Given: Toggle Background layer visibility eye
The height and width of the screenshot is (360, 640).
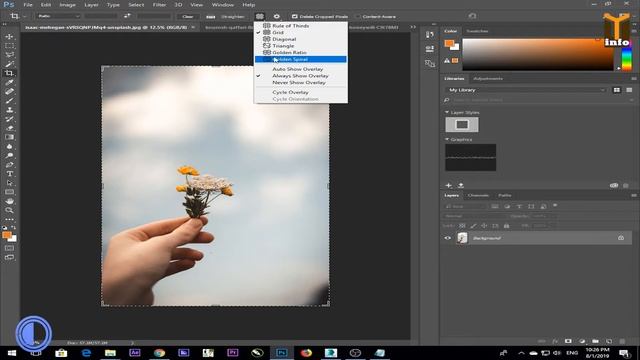Looking at the screenshot, I should [447, 238].
